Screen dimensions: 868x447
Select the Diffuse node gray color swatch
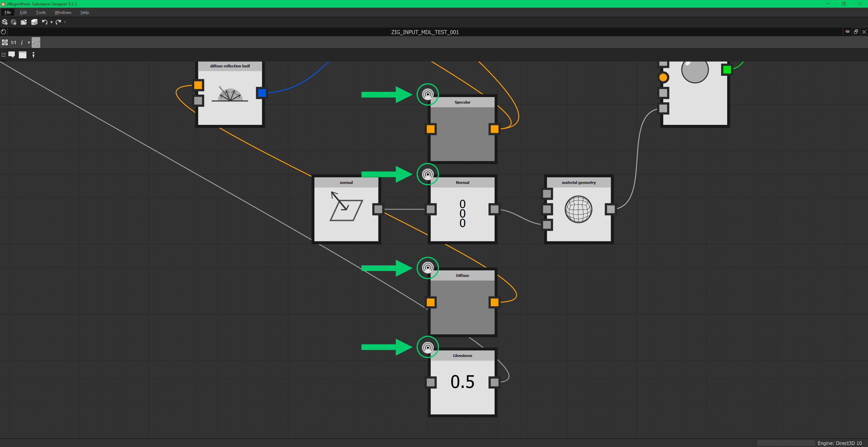point(463,307)
